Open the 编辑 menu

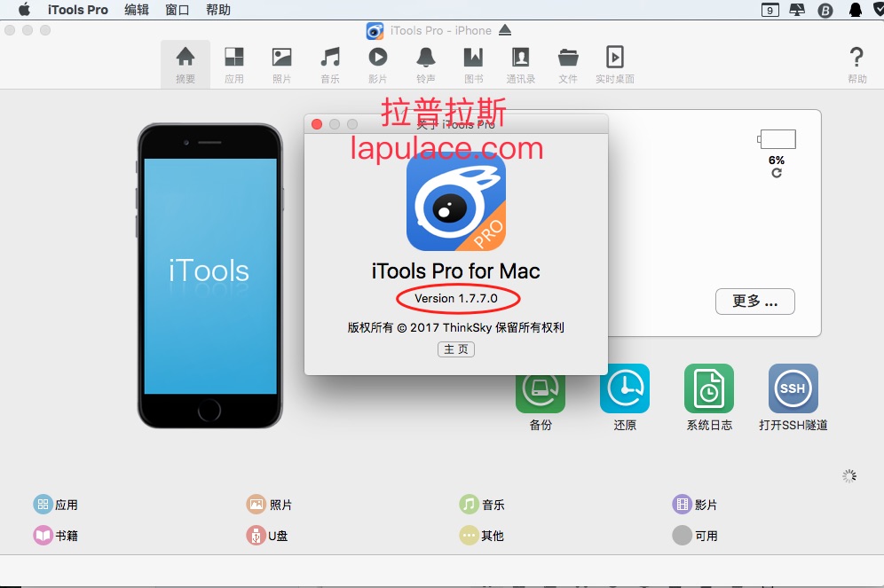pos(137,10)
